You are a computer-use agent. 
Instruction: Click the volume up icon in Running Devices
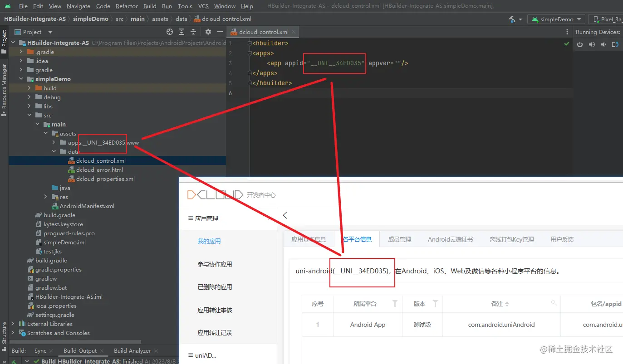tap(592, 44)
